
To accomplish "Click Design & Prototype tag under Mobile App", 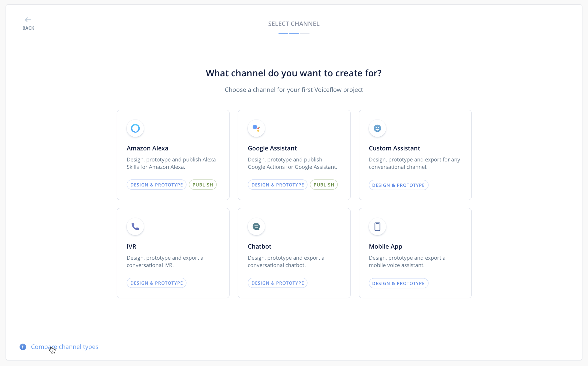I will pos(398,283).
